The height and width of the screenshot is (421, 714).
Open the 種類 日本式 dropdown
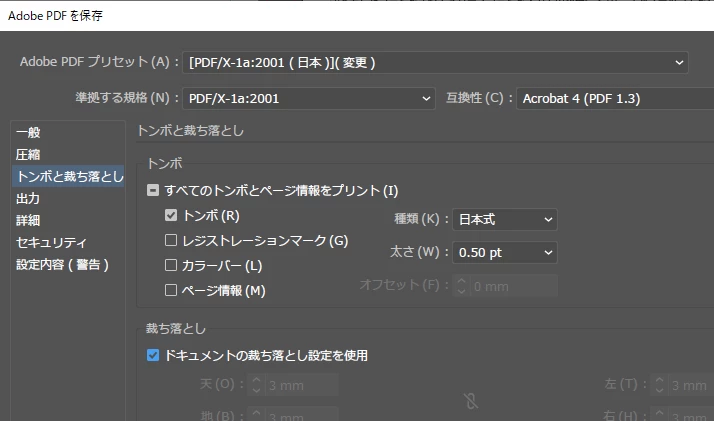pyautogui.click(x=505, y=219)
